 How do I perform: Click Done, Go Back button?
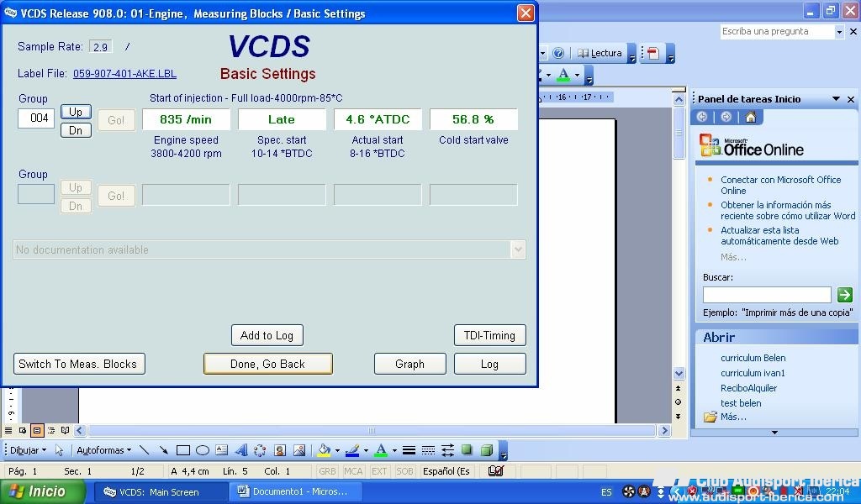coord(268,364)
